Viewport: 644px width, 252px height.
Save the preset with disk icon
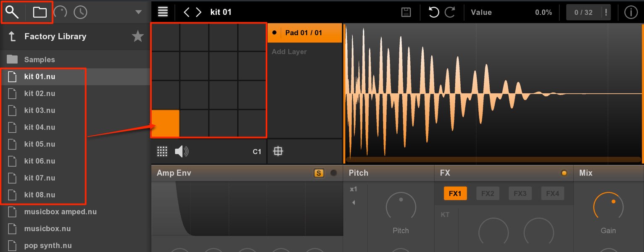406,12
